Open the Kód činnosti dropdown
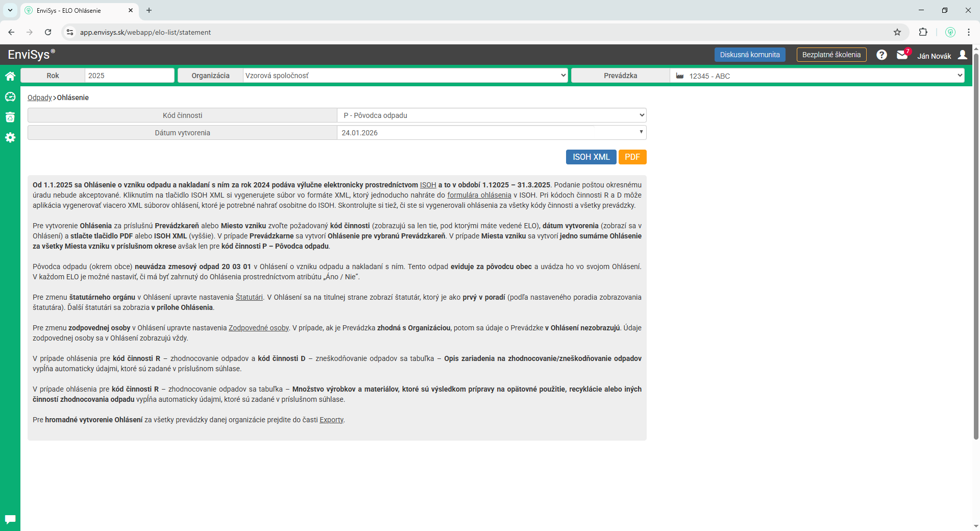This screenshot has width=980, height=531. (492, 115)
